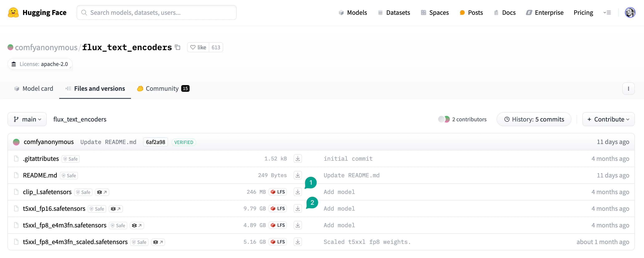Screen dimensions: 644x258
Task: Download the .gitattributes file
Action: coord(298,159)
